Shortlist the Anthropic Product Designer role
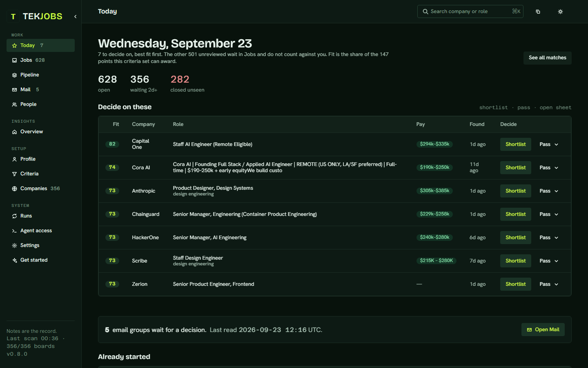 click(515, 191)
